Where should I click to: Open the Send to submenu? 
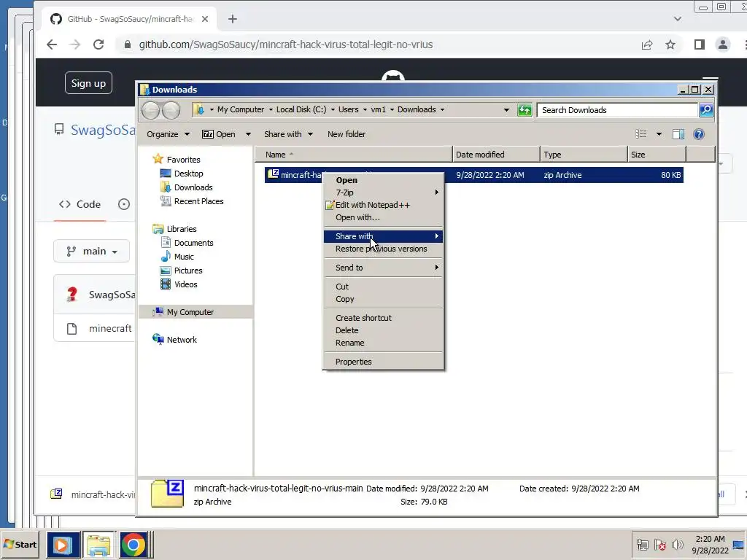coord(383,268)
